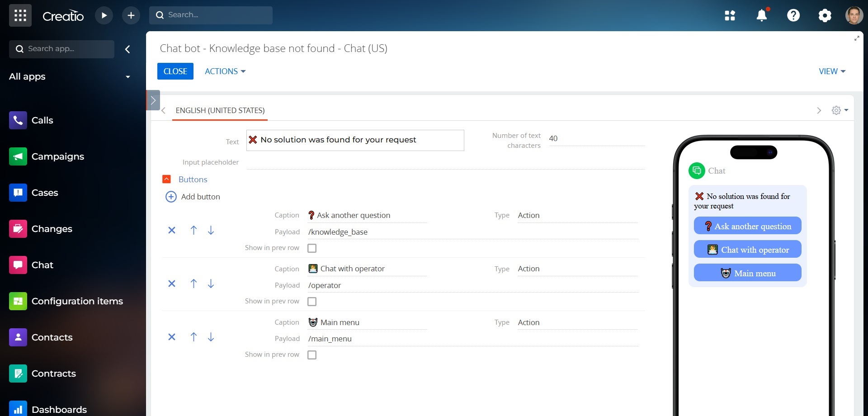Open the marketplace apps icon in header

click(x=730, y=15)
